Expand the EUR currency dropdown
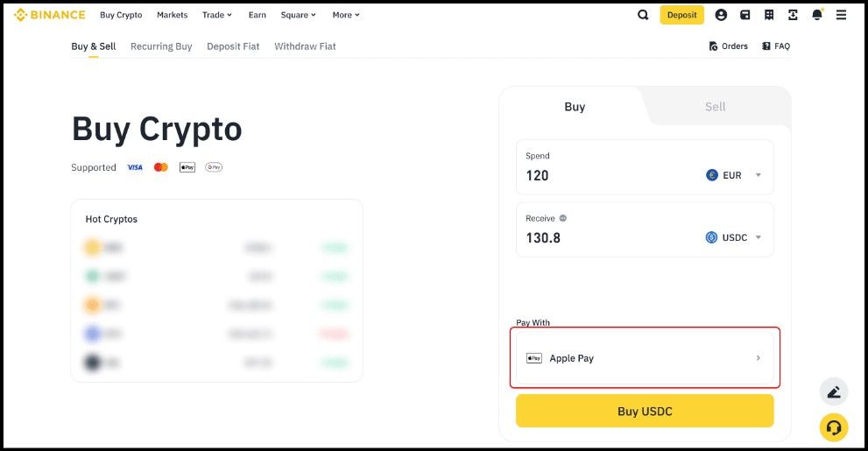The width and height of the screenshot is (868, 451). [734, 175]
